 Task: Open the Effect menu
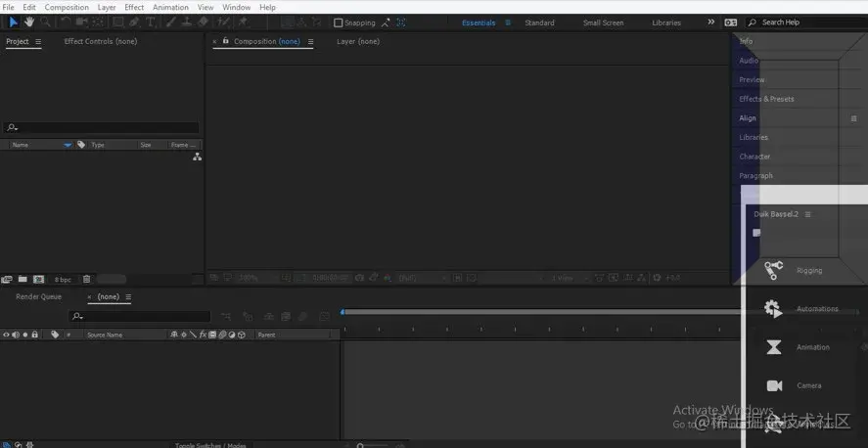(134, 7)
